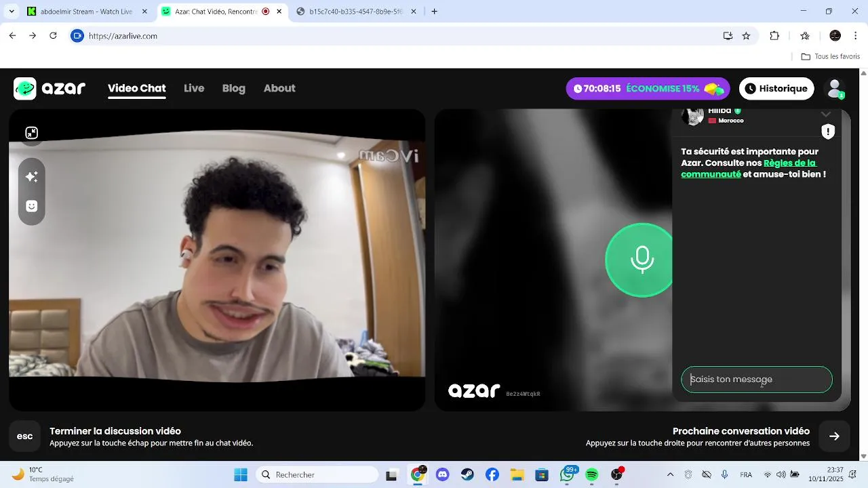868x488 pixels.
Task: Click the install app icon in address bar
Action: point(728,36)
